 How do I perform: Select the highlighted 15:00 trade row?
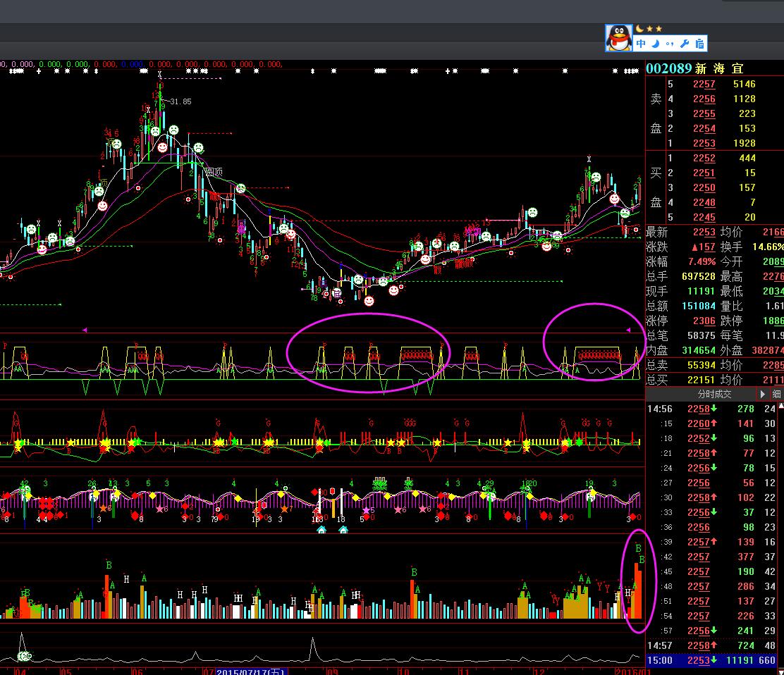[x=711, y=660]
